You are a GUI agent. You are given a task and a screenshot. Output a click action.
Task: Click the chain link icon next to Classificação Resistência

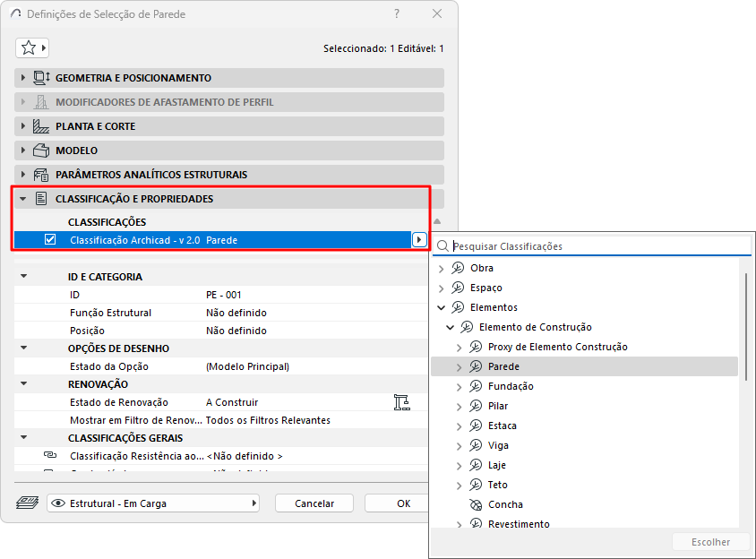(50, 455)
